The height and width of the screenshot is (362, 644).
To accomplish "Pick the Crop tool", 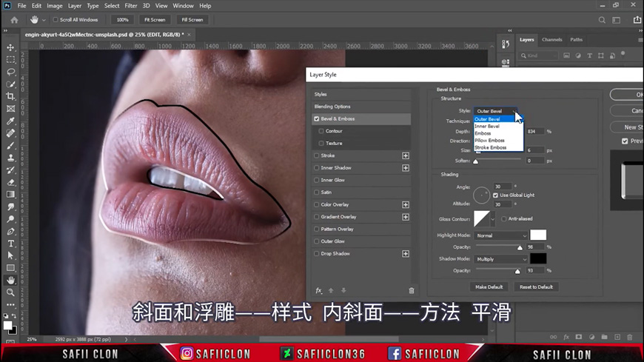I will click(10, 96).
